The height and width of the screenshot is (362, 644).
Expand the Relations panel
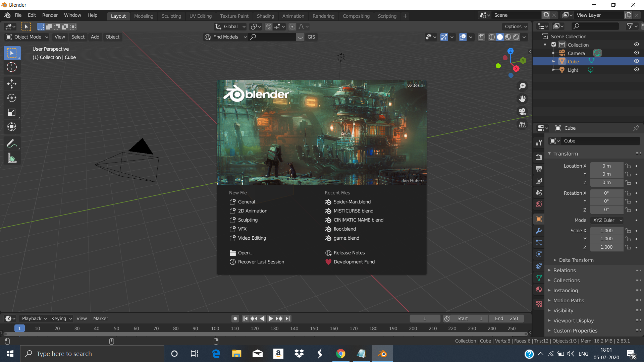pos(565,270)
